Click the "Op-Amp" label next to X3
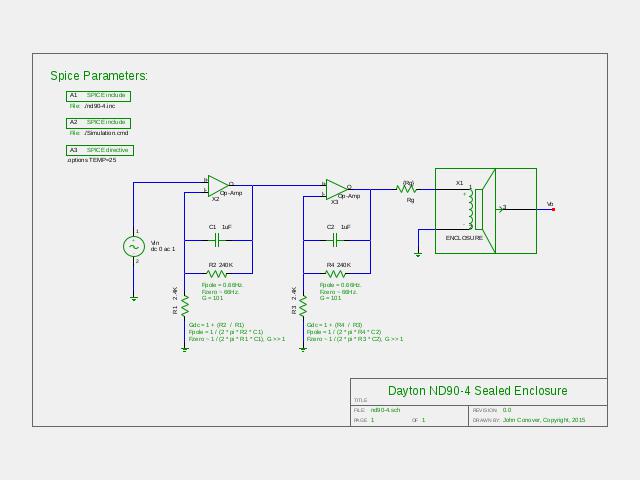The width and height of the screenshot is (640, 480). (349, 196)
